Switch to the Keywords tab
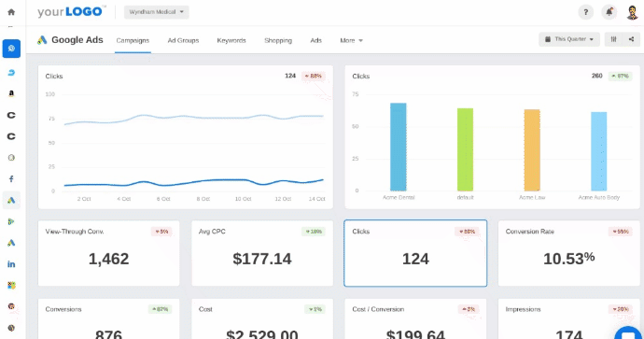Image resolution: width=644 pixels, height=339 pixels. [x=231, y=40]
